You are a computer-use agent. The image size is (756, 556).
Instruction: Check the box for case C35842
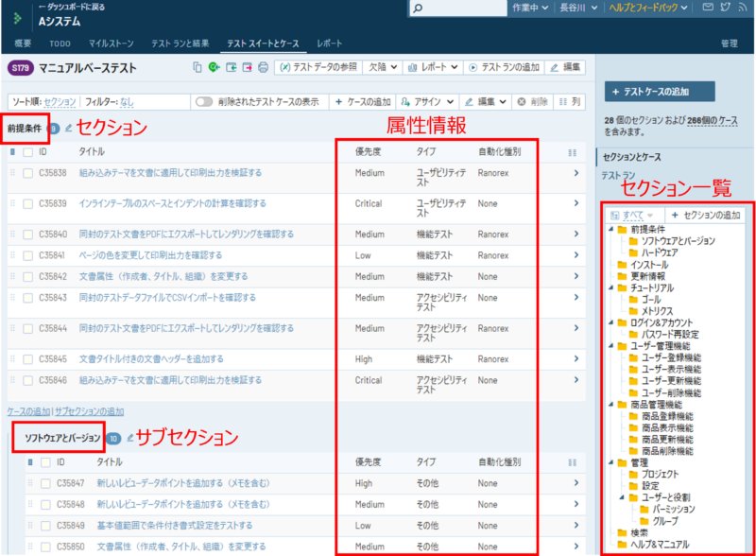pyautogui.click(x=28, y=276)
